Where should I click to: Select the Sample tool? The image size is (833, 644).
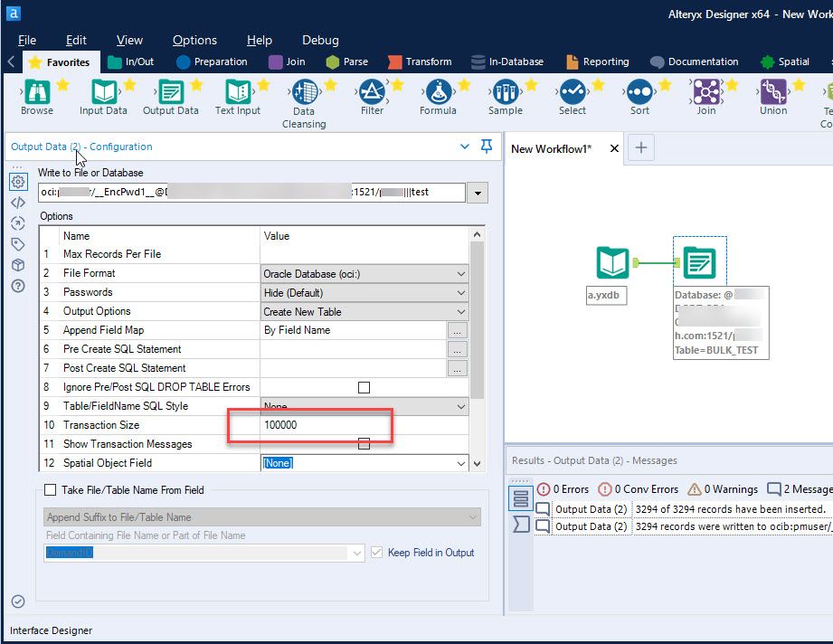506,92
